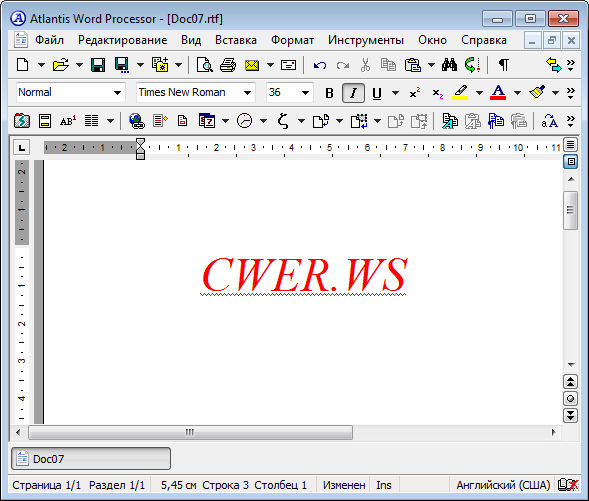Click the format painter brush icon
The width and height of the screenshot is (589, 501).
pos(537,92)
